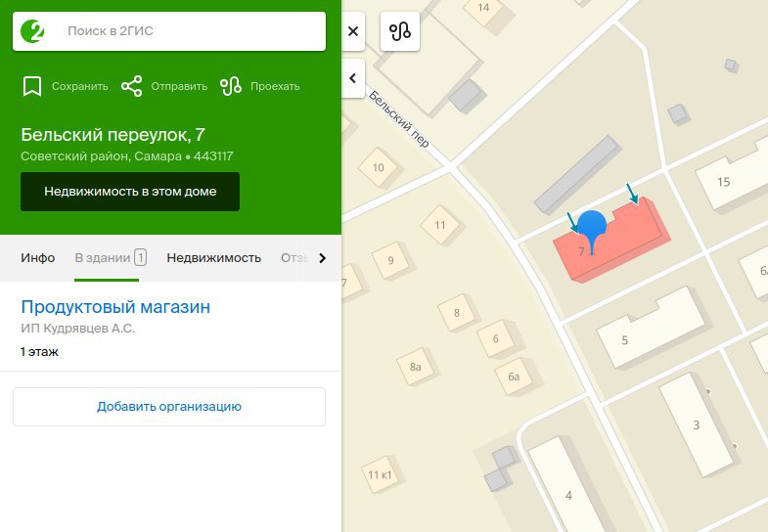Click the "1 этаж" floor text

pyautogui.click(x=39, y=351)
